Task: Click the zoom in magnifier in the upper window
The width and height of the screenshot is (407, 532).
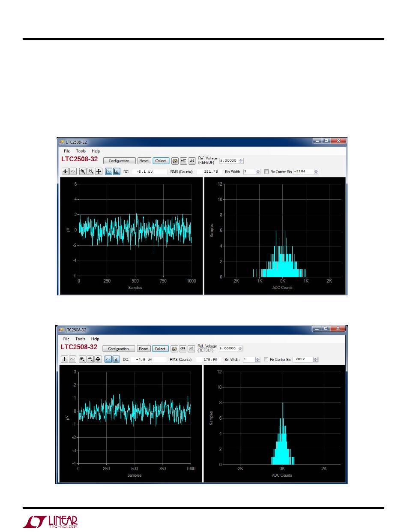Action: coord(83,171)
